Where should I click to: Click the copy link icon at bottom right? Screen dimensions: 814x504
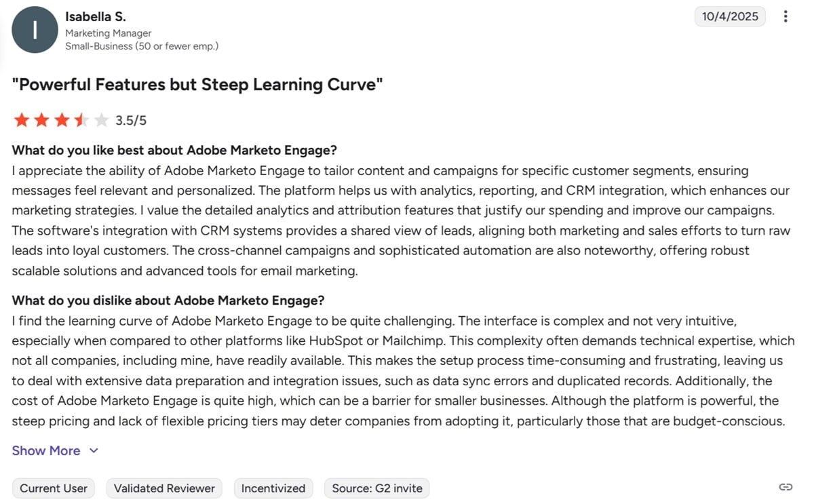(786, 487)
